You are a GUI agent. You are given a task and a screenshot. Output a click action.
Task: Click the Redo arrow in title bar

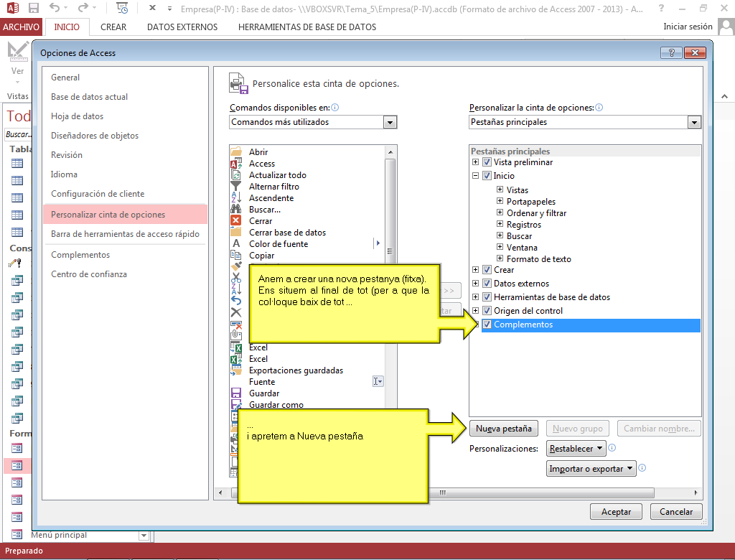tap(83, 8)
